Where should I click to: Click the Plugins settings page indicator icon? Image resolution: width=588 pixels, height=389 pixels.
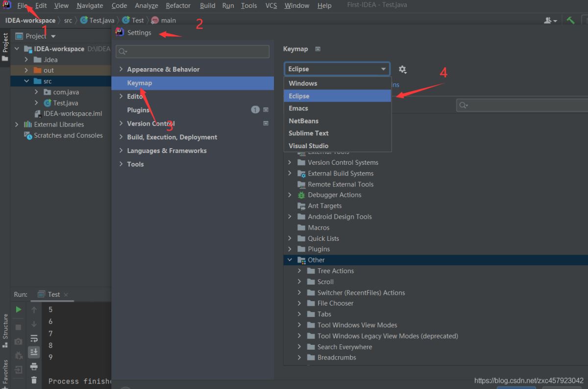tap(266, 110)
